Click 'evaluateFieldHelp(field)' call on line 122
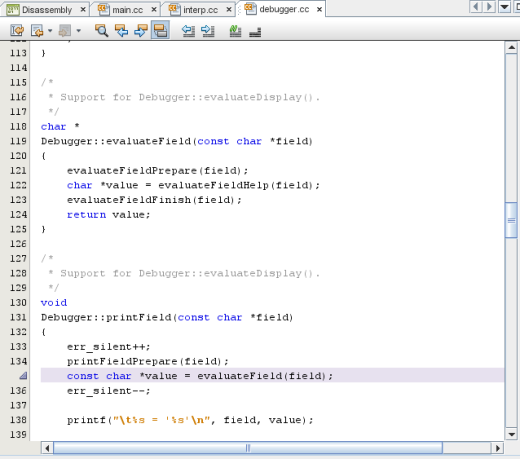Viewport: 520px width, 459px height. tap(235, 185)
